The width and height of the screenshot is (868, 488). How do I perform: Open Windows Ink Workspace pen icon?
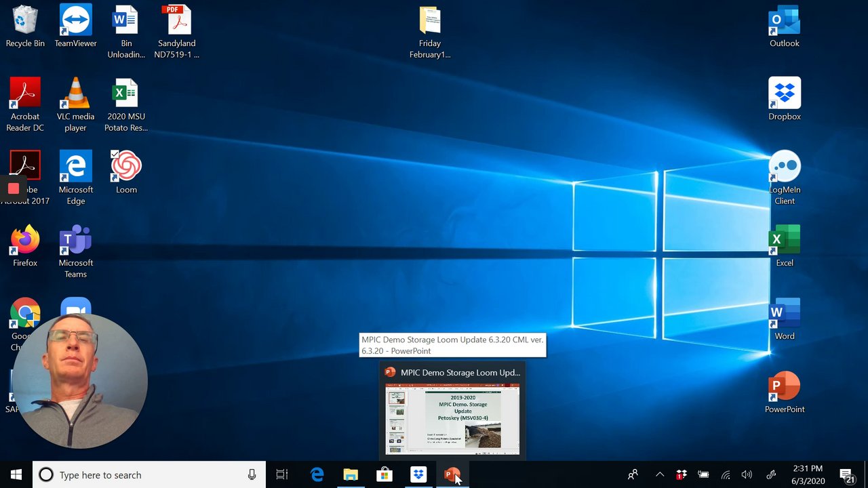[x=771, y=474]
